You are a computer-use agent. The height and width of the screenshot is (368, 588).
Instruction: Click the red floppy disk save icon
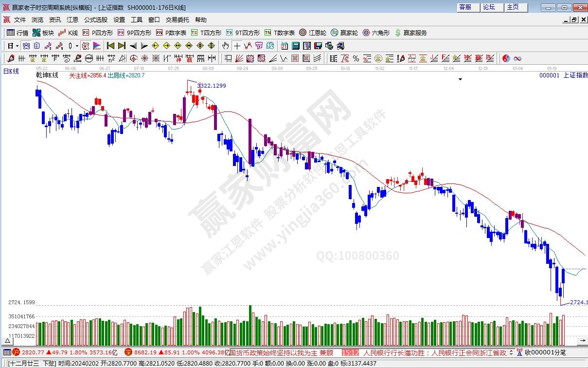coord(318,46)
